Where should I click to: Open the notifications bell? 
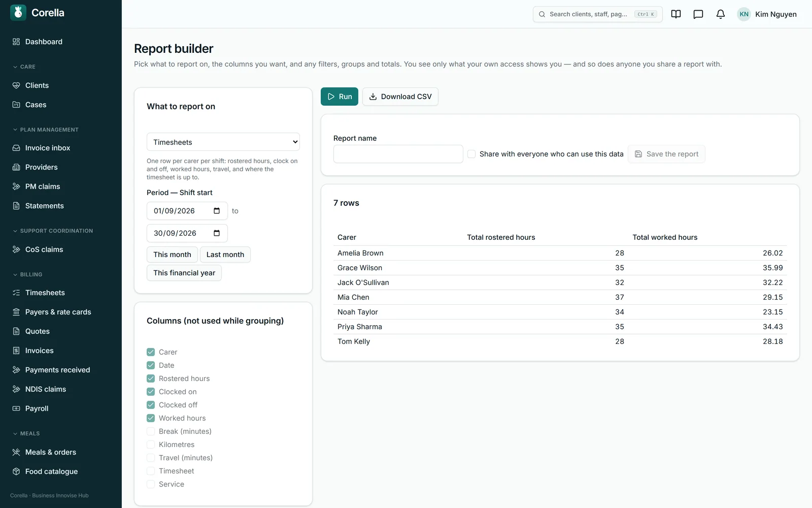click(x=721, y=14)
